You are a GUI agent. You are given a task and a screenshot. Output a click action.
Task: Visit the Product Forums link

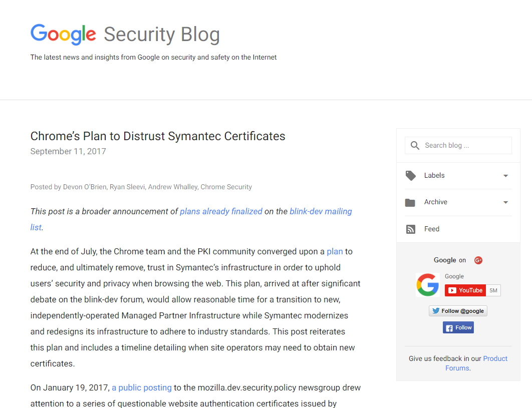coord(495,359)
